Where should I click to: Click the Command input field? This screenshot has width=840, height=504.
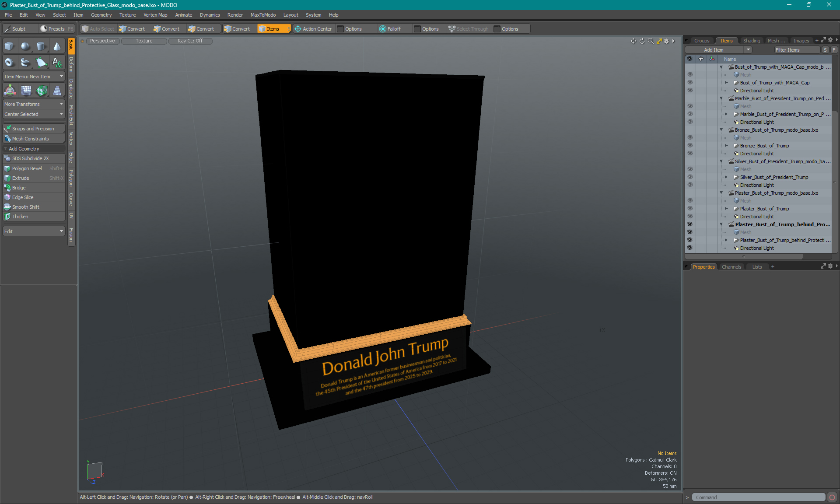758,497
